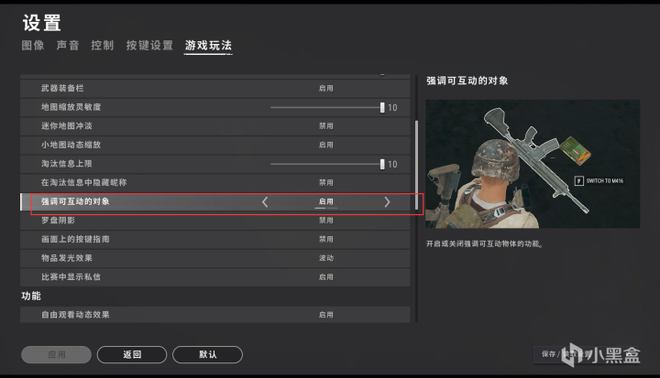Toggle 在淘汰信息中隐藏昵称 value
Viewport: 660px width, 378px height.
click(x=326, y=183)
